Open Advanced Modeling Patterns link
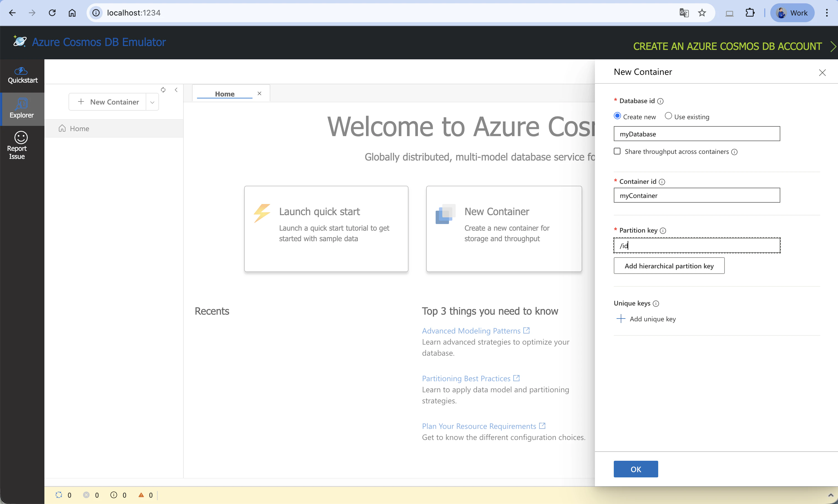Image resolution: width=838 pixels, height=504 pixels. coord(476,331)
